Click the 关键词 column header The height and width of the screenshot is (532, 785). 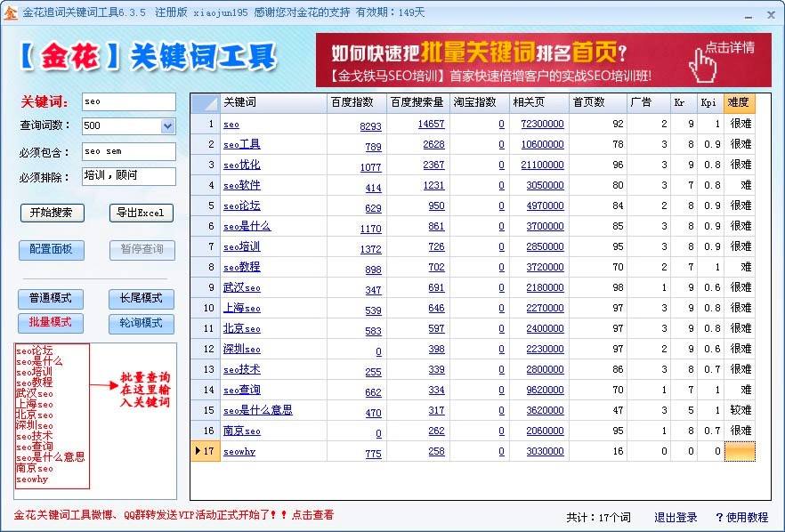coord(272,103)
